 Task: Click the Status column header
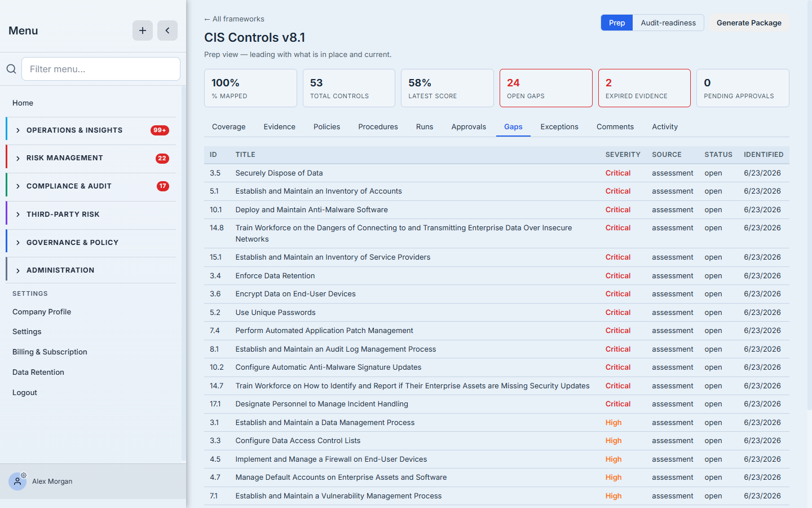tap(718, 155)
